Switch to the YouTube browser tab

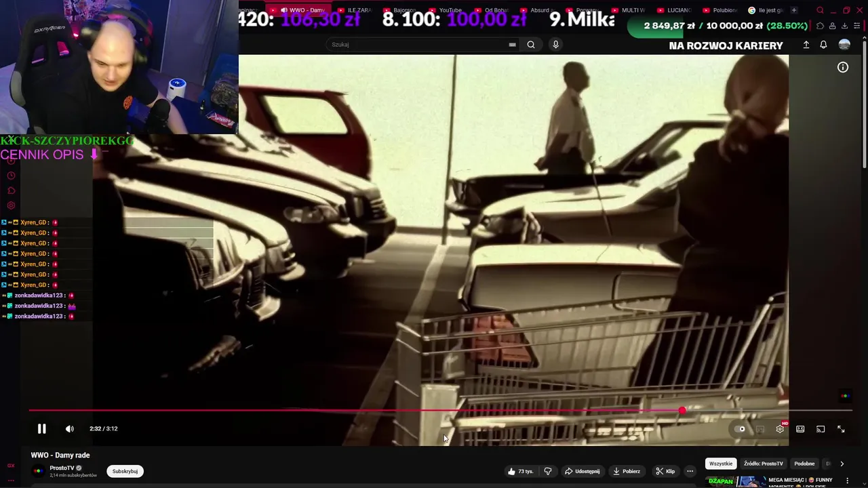tap(446, 10)
